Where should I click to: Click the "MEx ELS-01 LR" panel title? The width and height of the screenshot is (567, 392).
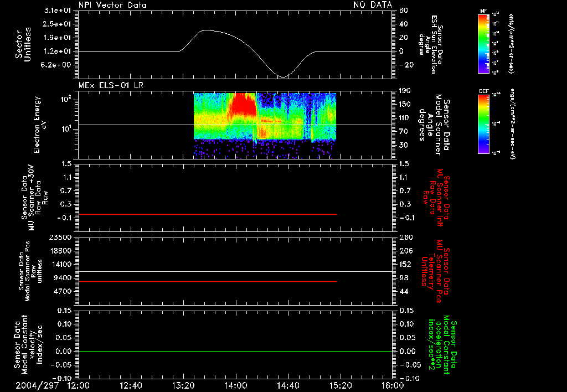(x=111, y=85)
